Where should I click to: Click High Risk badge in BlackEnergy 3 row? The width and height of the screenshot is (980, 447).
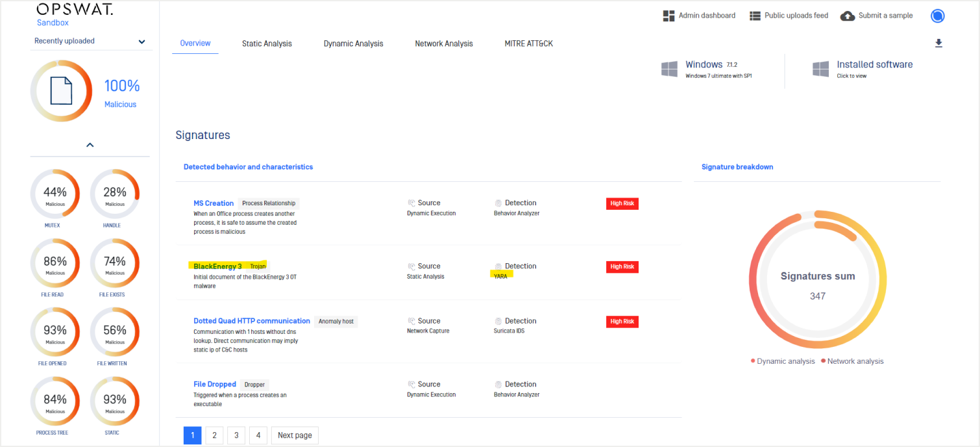[x=622, y=266]
